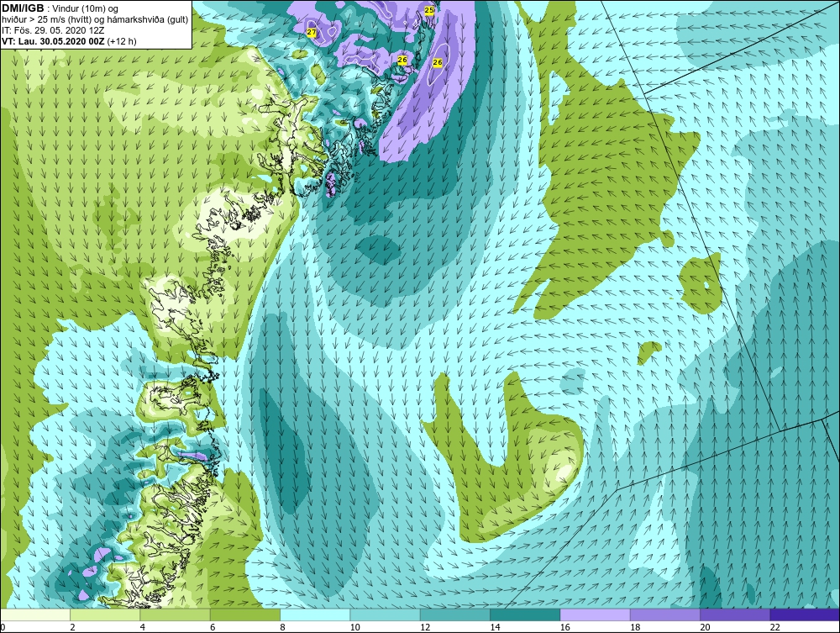Pick the above 22 m/s dark indigo legend swatch
Image resolution: width=840 pixels, height=633 pixels.
805,615
